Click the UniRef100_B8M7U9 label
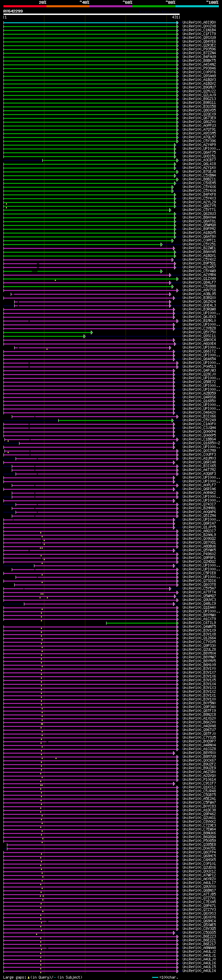This screenshot has width=222, height=980. pyautogui.click(x=199, y=757)
